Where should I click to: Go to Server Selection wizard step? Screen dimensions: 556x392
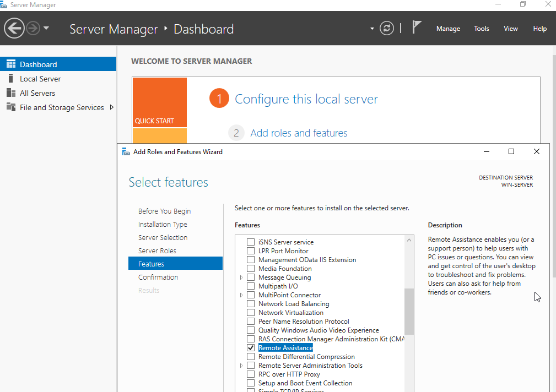[x=163, y=237]
